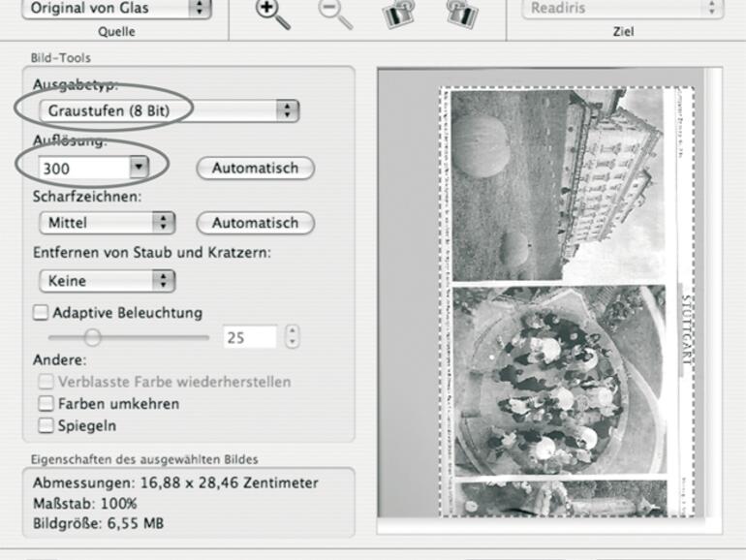Screen dimensions: 746x560
Task: Click Automatisch button next to Scharfzeichnen
Action: pos(256,223)
